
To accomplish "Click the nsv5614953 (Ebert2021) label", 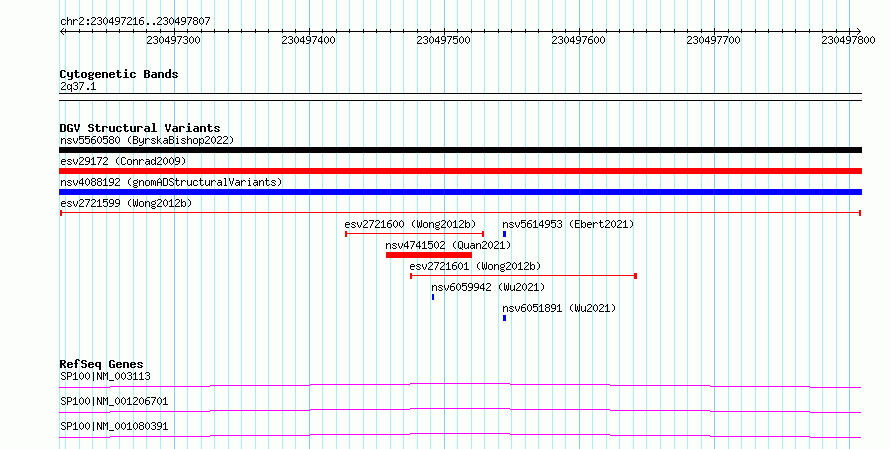I will (x=568, y=224).
